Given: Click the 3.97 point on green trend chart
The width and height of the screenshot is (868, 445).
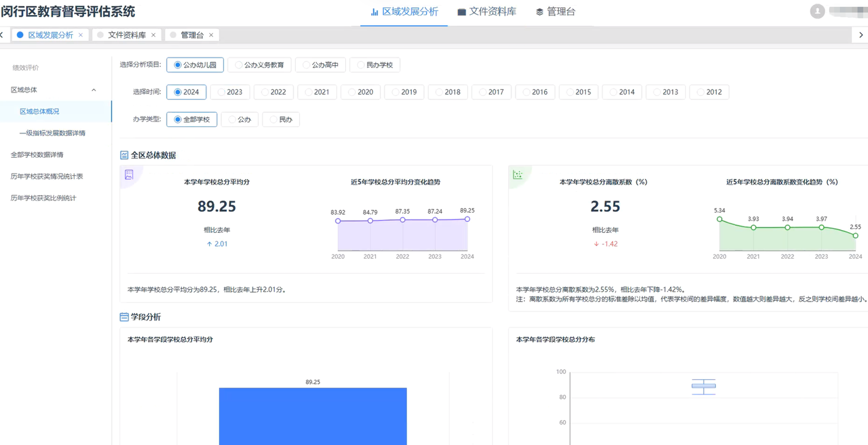Looking at the screenshot, I should click(821, 227).
